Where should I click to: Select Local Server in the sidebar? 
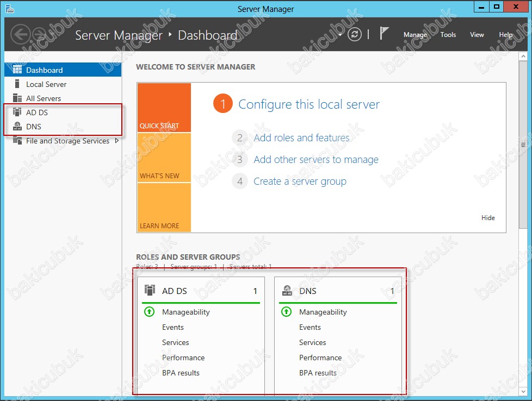(63, 84)
